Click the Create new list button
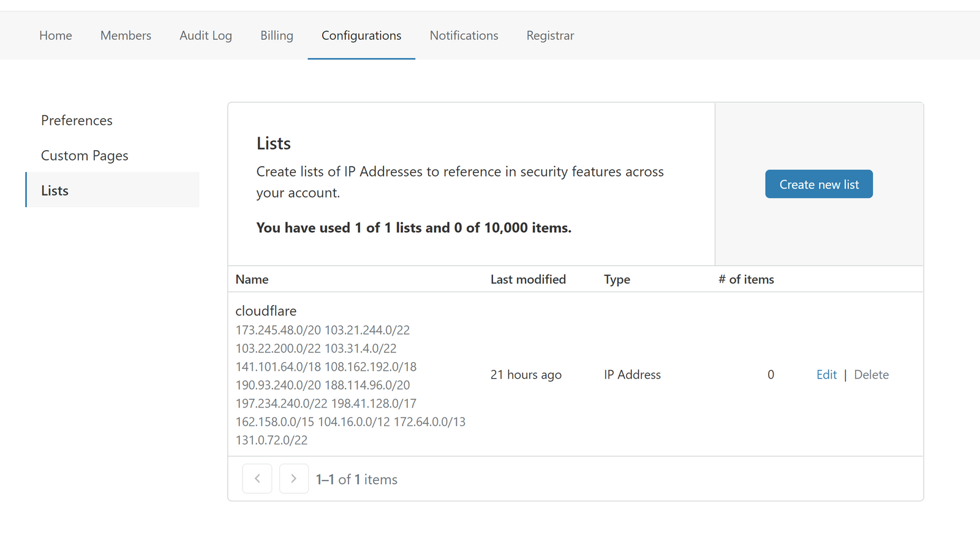 click(819, 184)
